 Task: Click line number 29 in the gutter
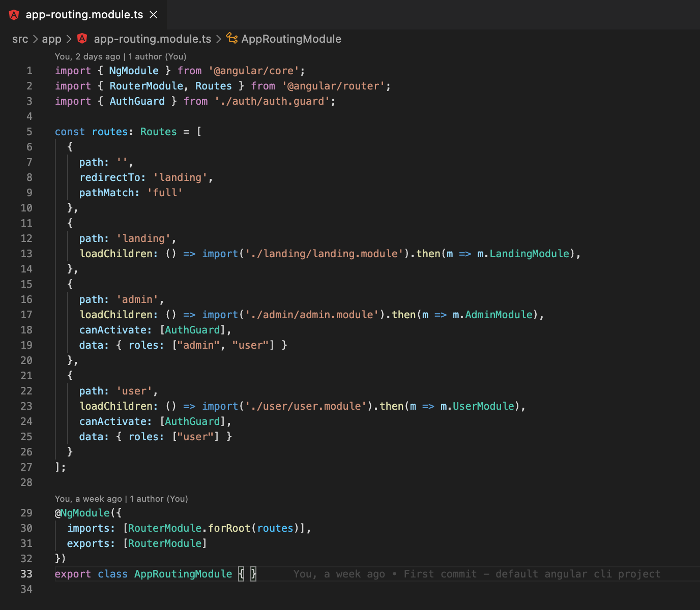[x=26, y=513]
